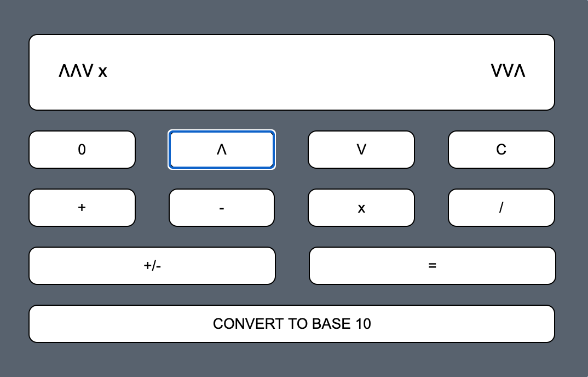Click the equals button
The image size is (588, 377).
pyautogui.click(x=433, y=265)
